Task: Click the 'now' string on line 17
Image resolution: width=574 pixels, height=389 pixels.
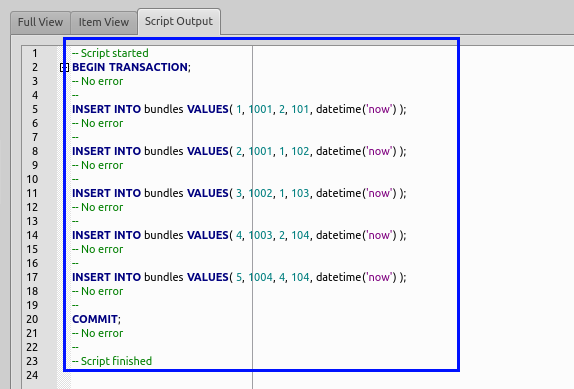Action: [379, 277]
